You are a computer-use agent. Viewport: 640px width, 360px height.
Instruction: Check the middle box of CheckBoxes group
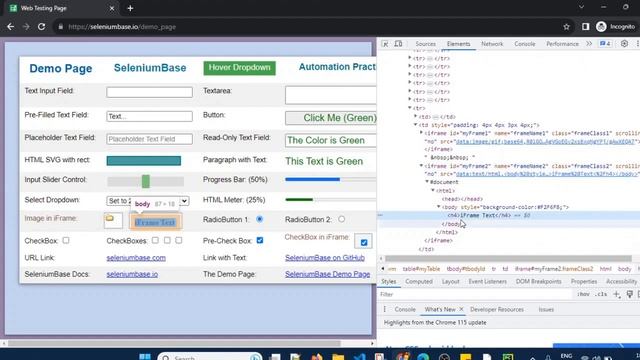click(167, 240)
